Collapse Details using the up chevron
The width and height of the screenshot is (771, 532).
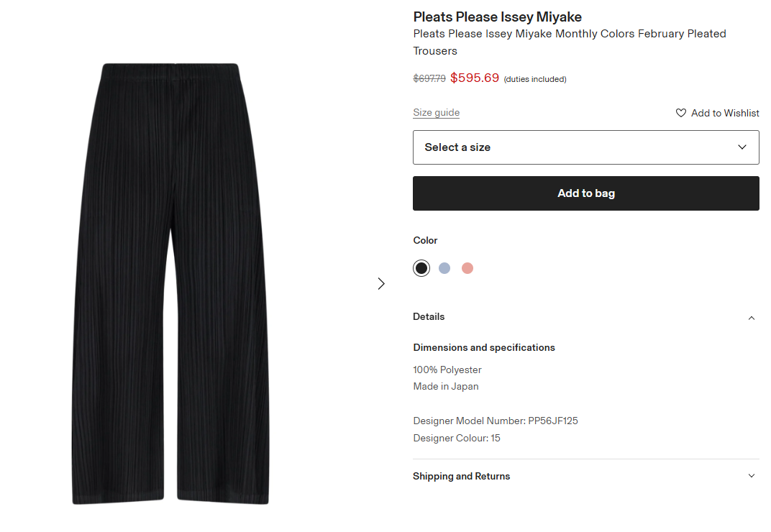click(x=752, y=318)
